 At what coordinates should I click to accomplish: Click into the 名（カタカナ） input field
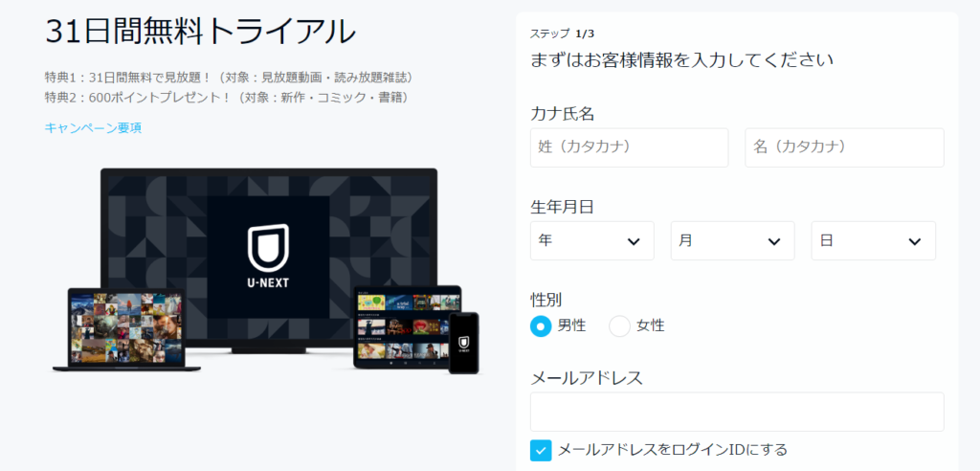(x=844, y=147)
